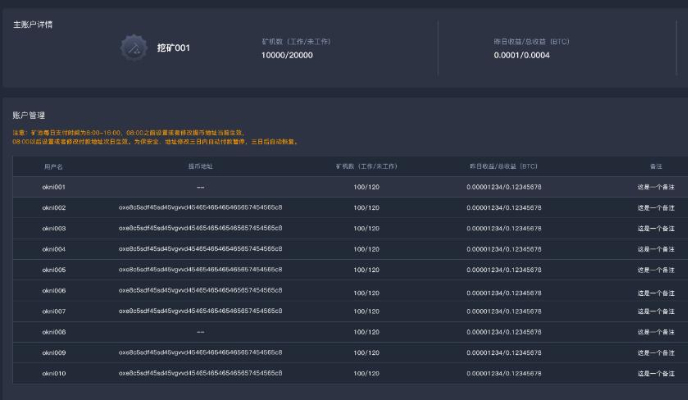This screenshot has width=688, height=400.
Task: Open the 这是一个备注 remark for okni009
Action: coord(656,353)
